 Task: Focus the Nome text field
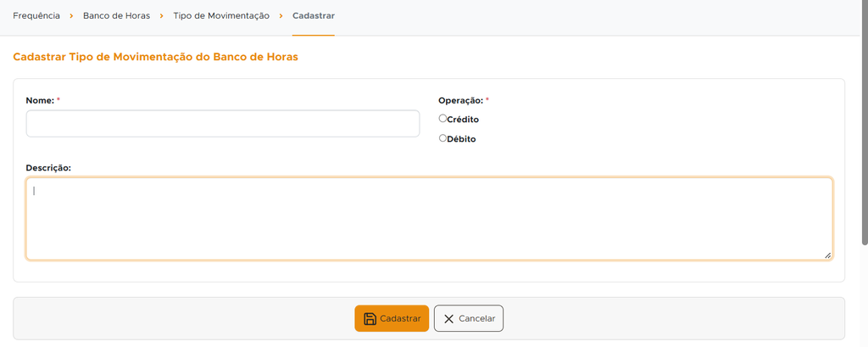pos(223,124)
